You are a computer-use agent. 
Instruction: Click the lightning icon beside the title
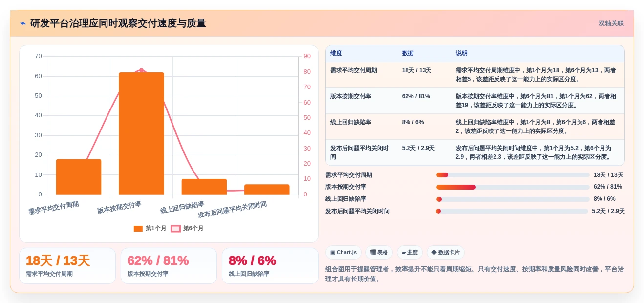[23, 23]
